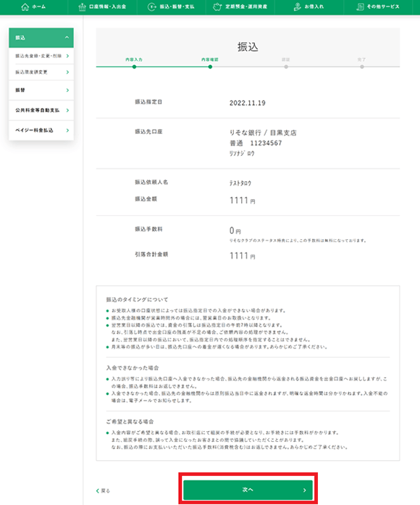Expand the 振替 sidebar chevron
Viewport: 420px width, 505px height.
click(67, 90)
